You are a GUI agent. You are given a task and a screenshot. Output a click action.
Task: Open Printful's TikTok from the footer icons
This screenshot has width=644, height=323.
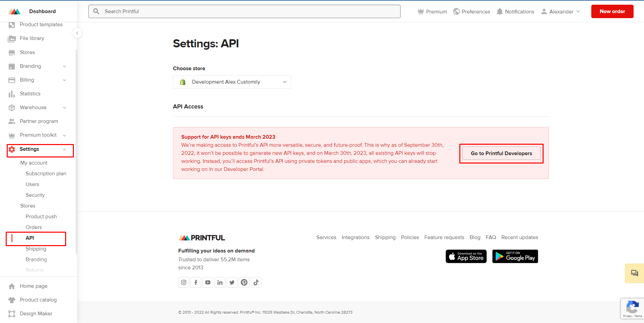(256, 282)
